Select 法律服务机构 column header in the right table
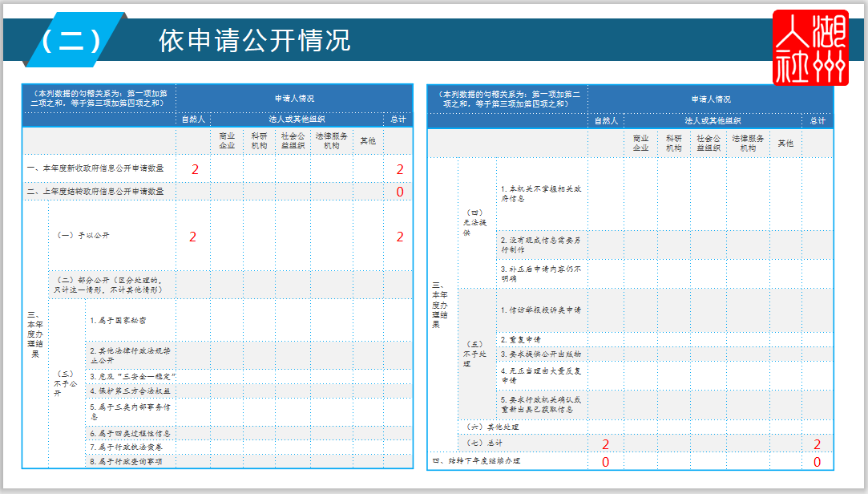The width and height of the screenshot is (868, 494). point(747,143)
